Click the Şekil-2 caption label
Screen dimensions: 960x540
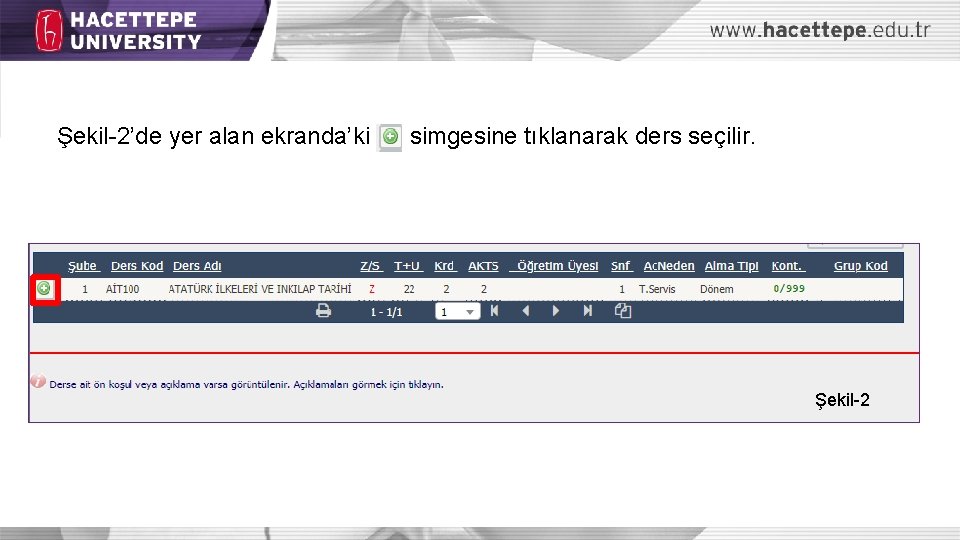[842, 400]
